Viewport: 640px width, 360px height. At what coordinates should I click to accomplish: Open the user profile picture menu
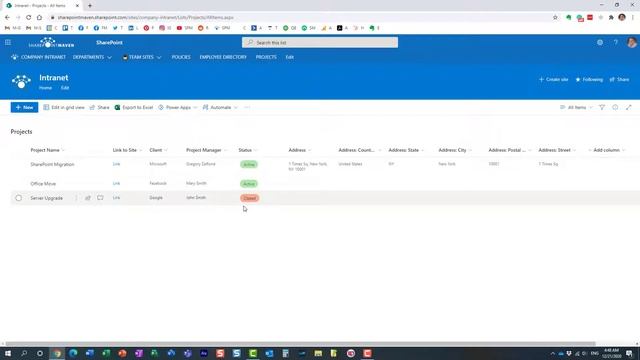pos(631,42)
